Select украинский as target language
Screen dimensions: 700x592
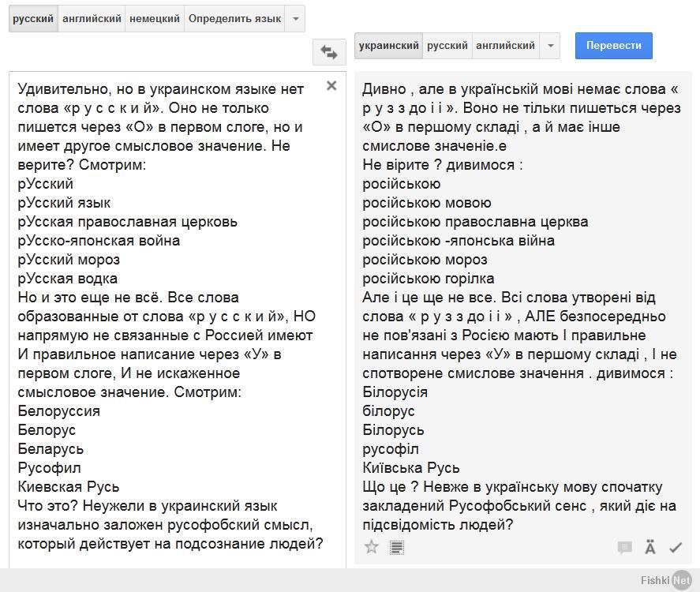[x=388, y=46]
